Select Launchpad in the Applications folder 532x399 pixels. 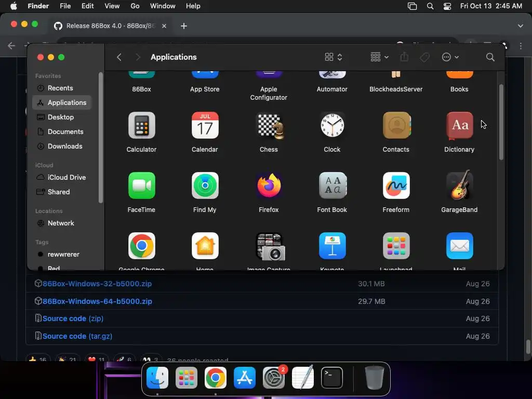click(396, 246)
